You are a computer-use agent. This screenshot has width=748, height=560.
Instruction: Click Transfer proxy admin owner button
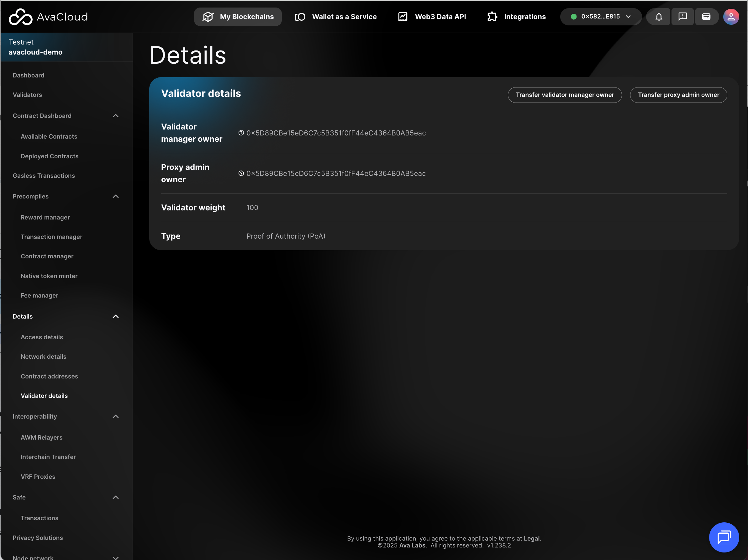point(678,95)
